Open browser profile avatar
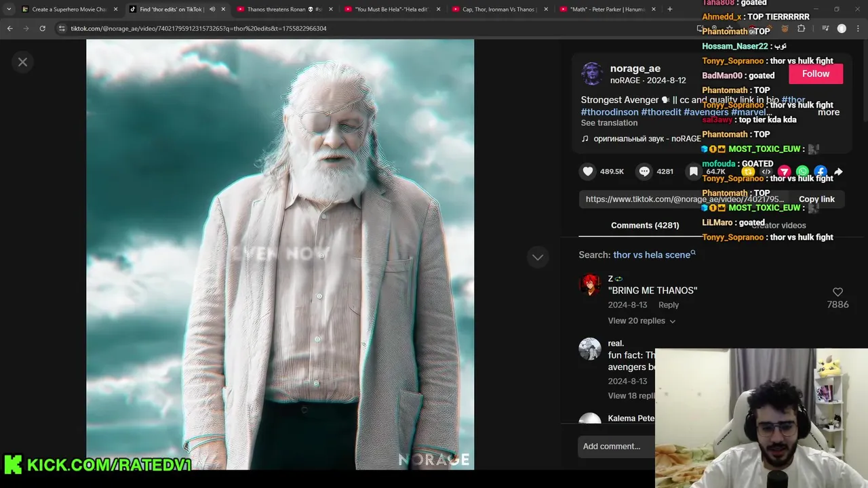The image size is (868, 488). (842, 28)
